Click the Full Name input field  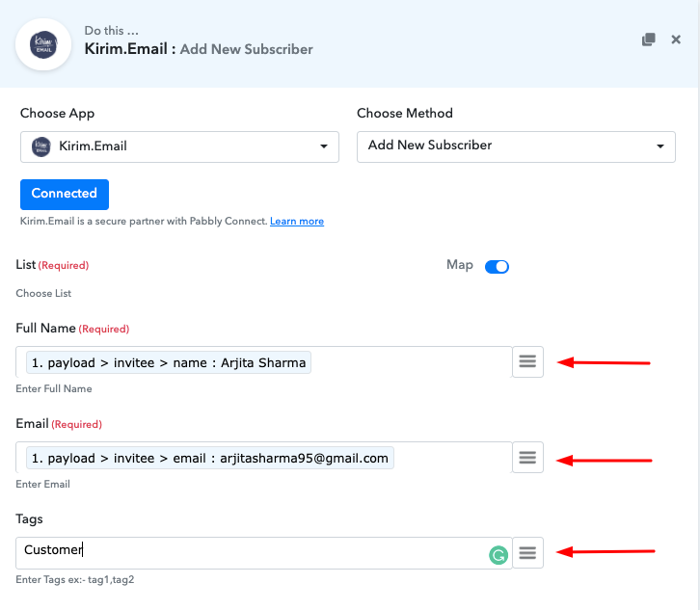[x=264, y=362]
